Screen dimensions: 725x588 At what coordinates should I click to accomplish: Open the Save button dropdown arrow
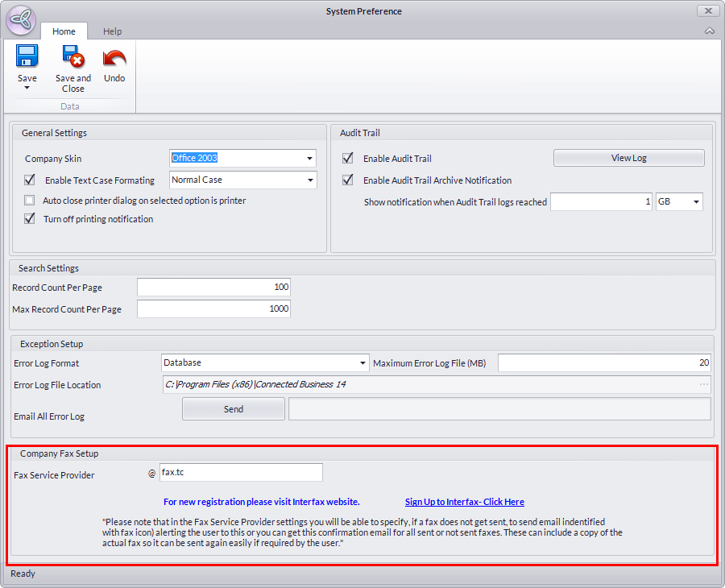click(27, 88)
